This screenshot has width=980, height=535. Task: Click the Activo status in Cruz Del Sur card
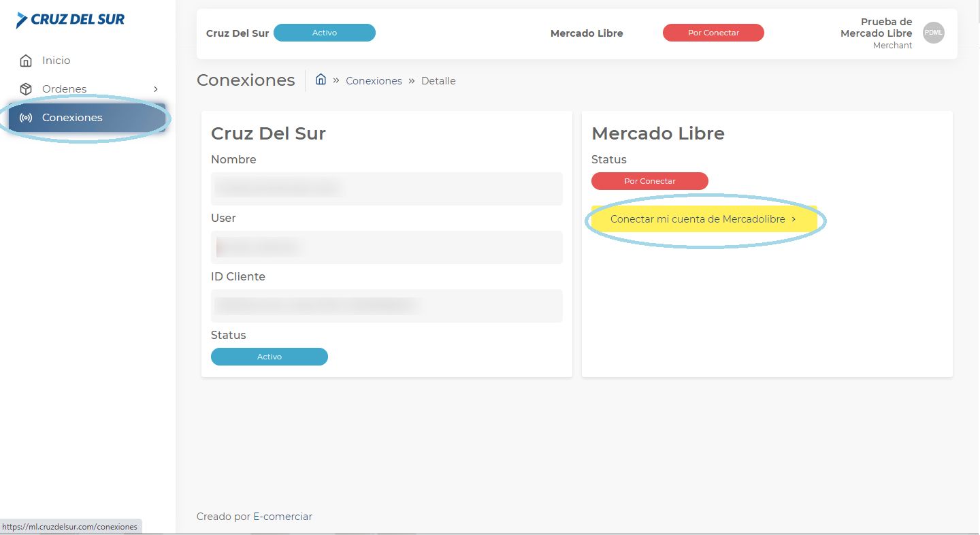[x=269, y=357]
